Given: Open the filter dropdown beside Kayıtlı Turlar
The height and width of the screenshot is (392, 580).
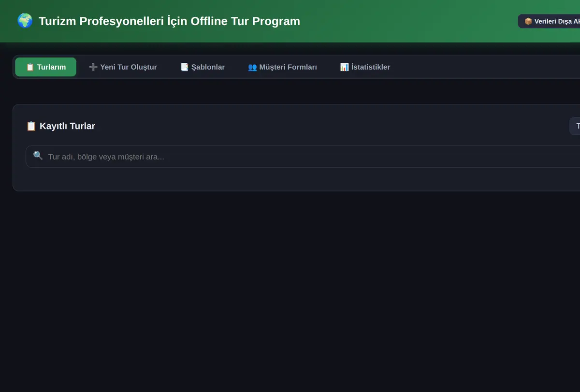Looking at the screenshot, I should [x=575, y=126].
